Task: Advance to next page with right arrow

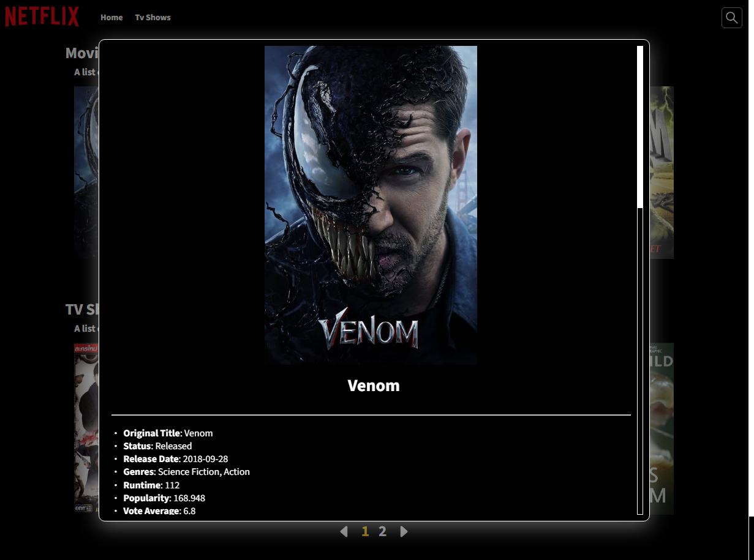Action: coord(404,531)
